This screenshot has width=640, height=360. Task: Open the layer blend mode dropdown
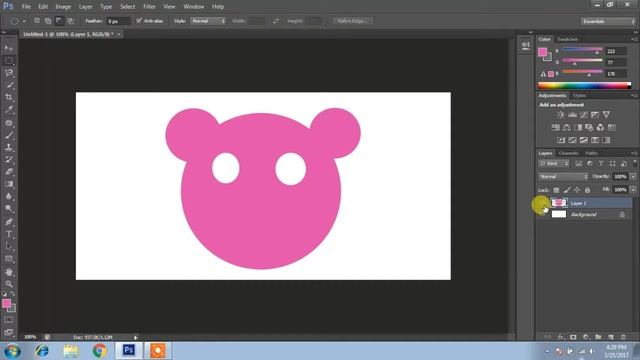click(563, 176)
